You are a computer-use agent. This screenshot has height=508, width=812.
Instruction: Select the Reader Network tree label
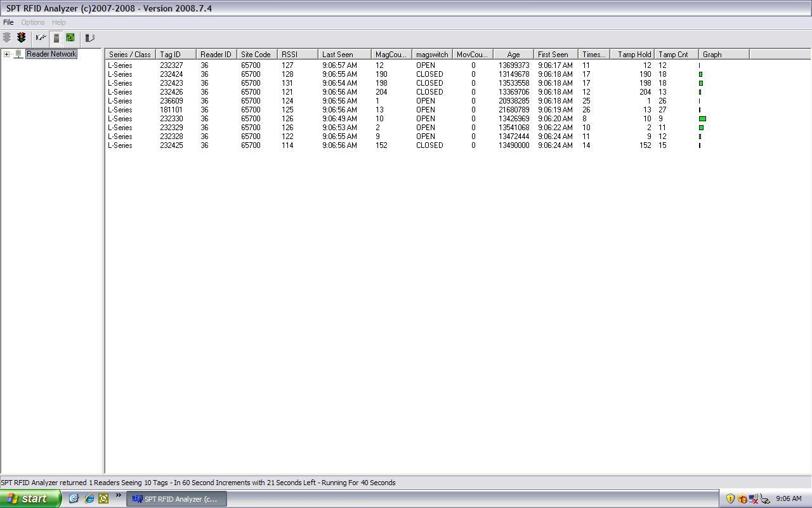[x=51, y=54]
